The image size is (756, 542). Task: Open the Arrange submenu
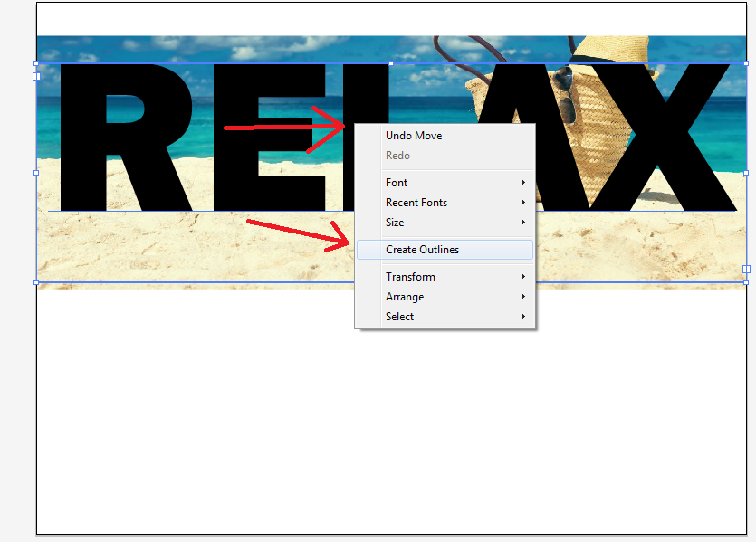click(x=445, y=296)
